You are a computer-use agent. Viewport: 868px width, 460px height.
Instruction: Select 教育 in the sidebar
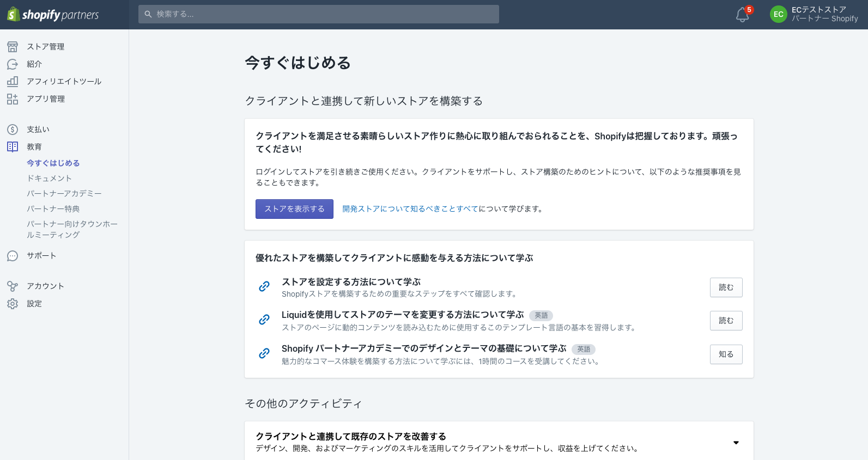pyautogui.click(x=34, y=147)
